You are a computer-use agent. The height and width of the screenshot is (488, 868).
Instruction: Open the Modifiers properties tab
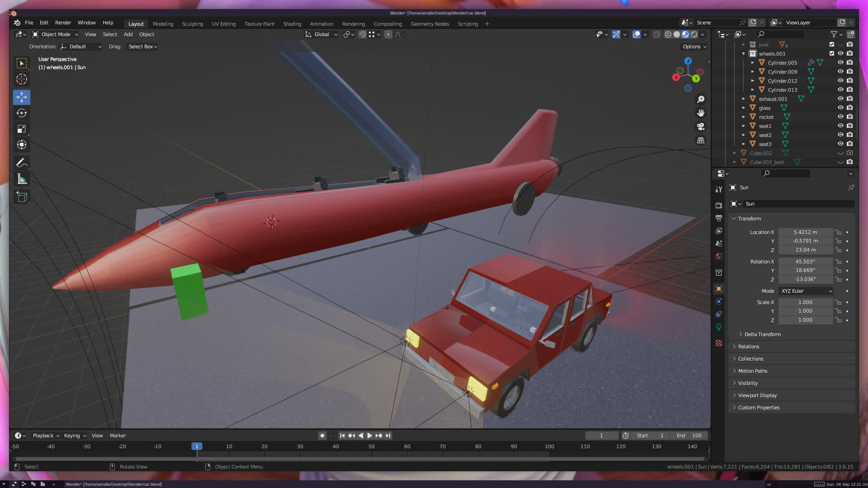[719, 301]
